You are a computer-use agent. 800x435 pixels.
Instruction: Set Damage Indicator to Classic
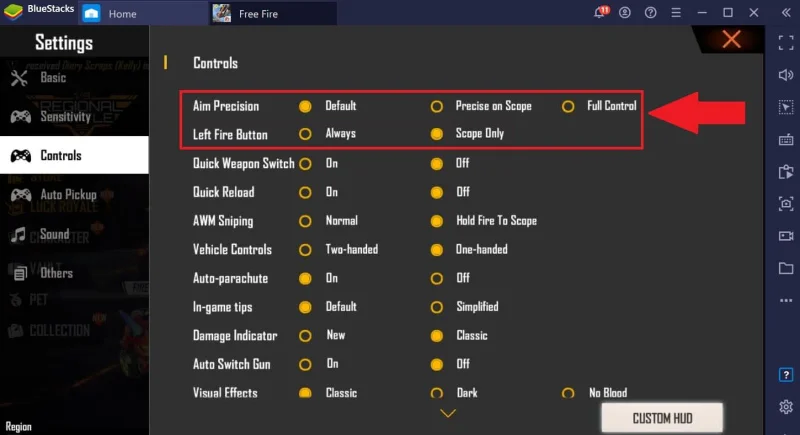click(x=437, y=336)
